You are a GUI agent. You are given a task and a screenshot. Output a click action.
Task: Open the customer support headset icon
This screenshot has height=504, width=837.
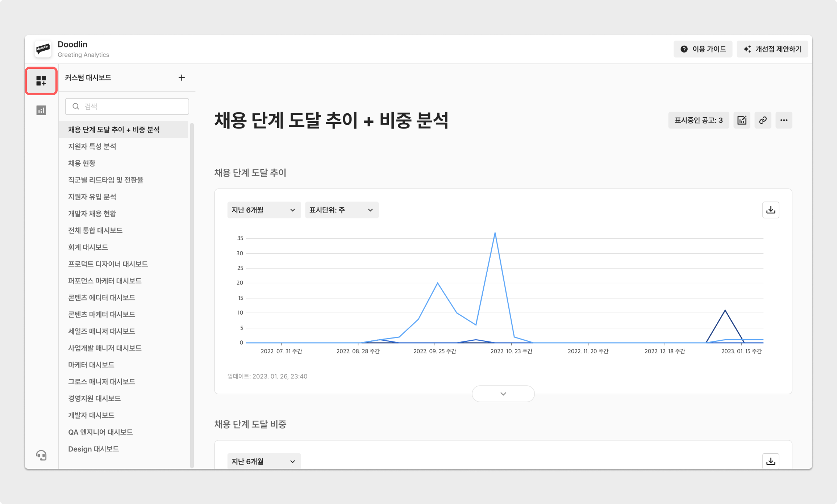[x=41, y=455]
